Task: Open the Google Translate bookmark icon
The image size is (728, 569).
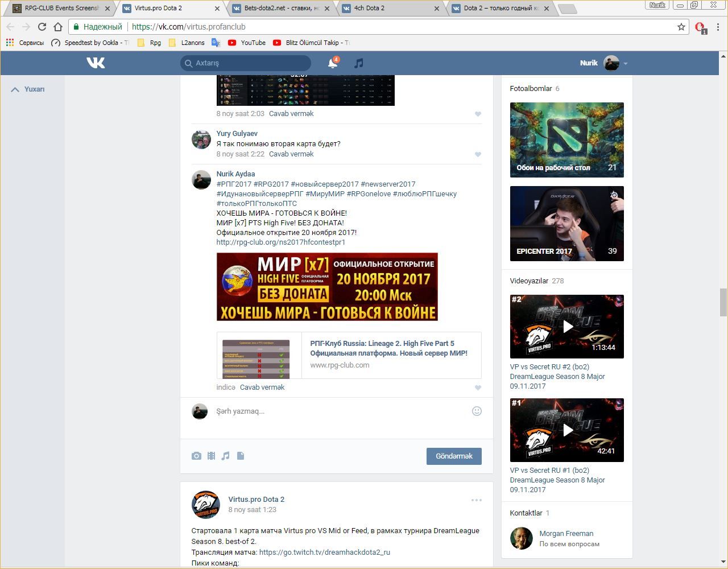Action: tap(216, 43)
